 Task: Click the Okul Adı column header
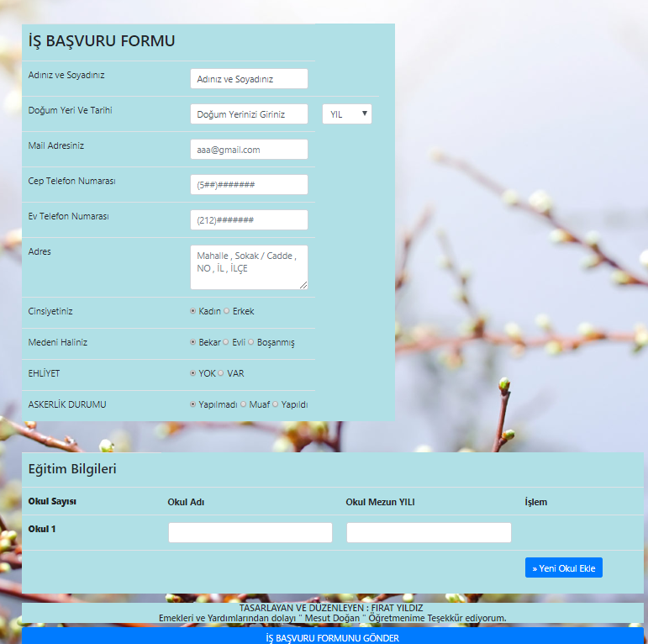pos(186,502)
